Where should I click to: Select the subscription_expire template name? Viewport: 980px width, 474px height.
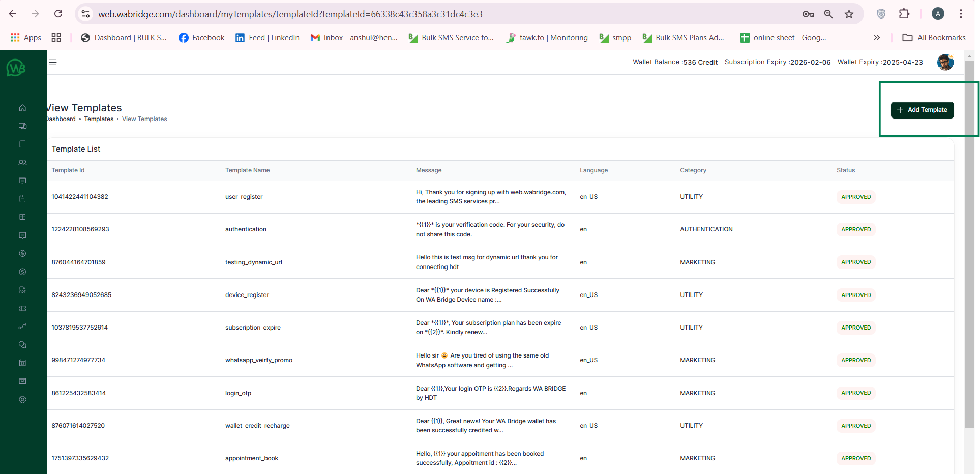pos(253,328)
